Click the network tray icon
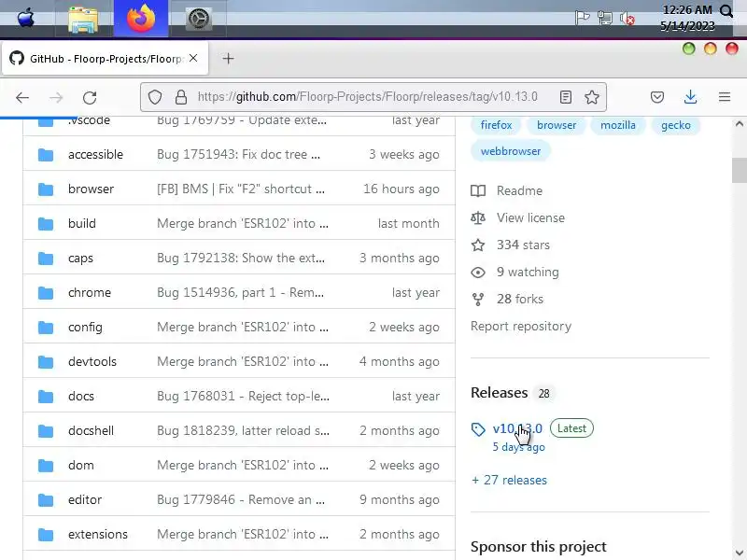Viewport: 747px width, 560px height. [x=604, y=18]
